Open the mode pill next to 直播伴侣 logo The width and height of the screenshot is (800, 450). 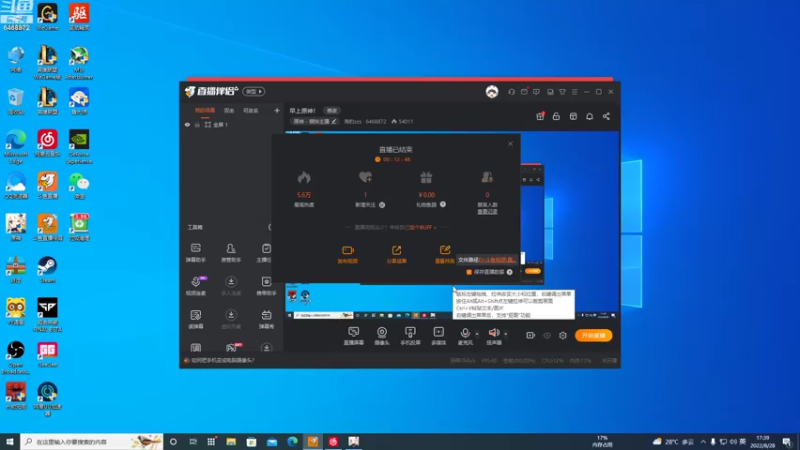point(254,91)
